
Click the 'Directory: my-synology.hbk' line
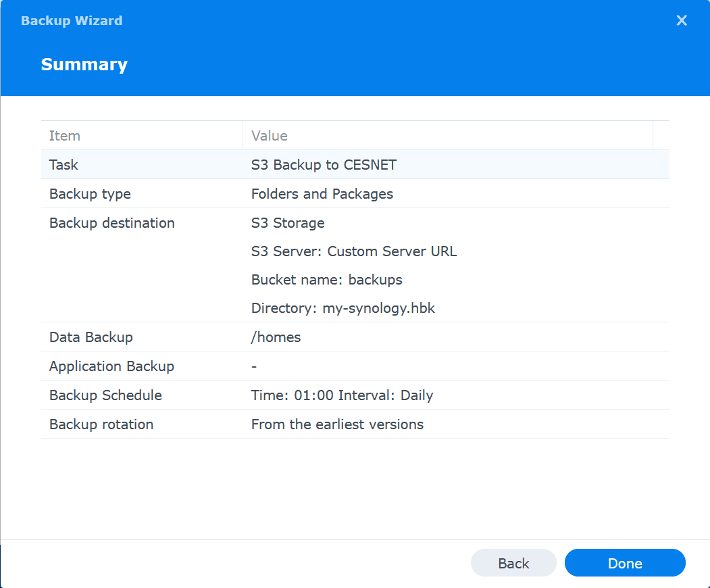point(343,308)
